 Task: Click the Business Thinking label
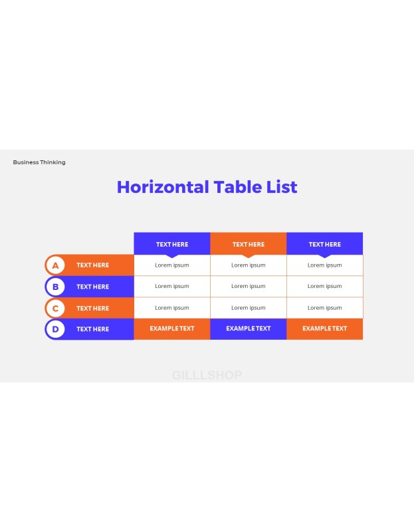39,162
